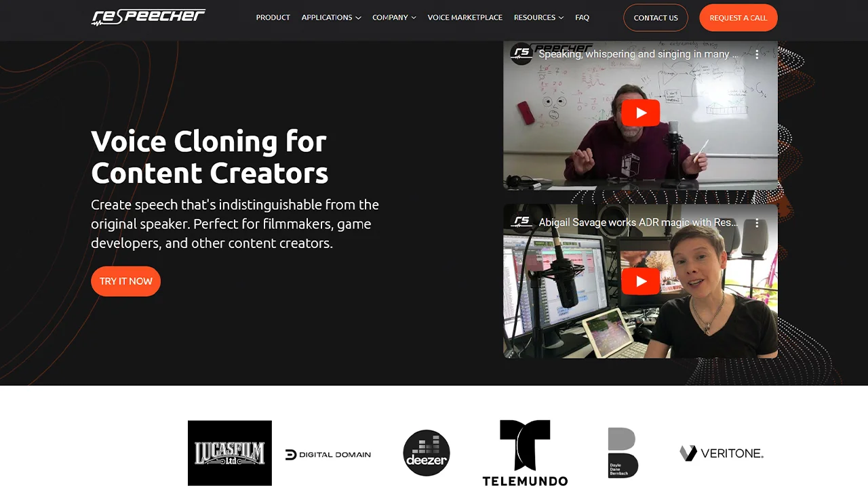Open the Product page

coord(273,18)
